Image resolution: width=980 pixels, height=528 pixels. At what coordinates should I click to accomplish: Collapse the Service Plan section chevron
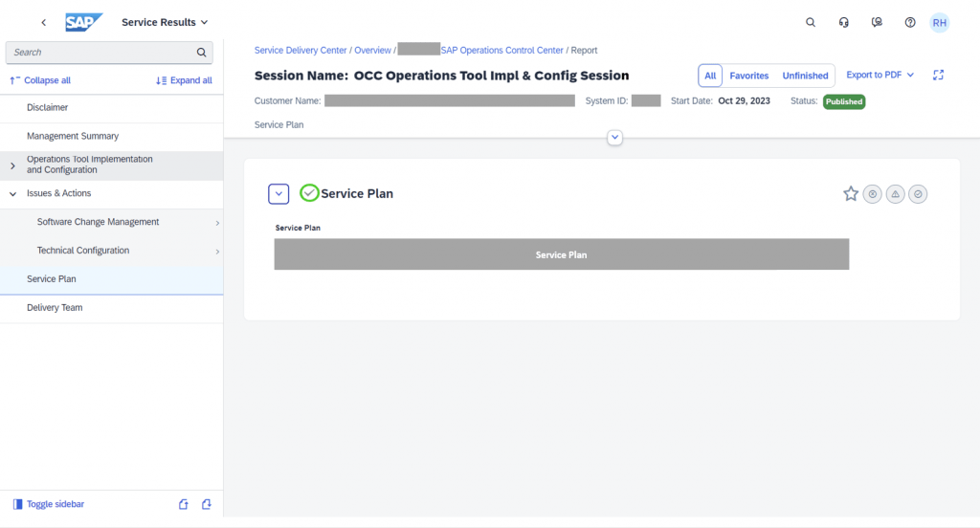pos(278,194)
